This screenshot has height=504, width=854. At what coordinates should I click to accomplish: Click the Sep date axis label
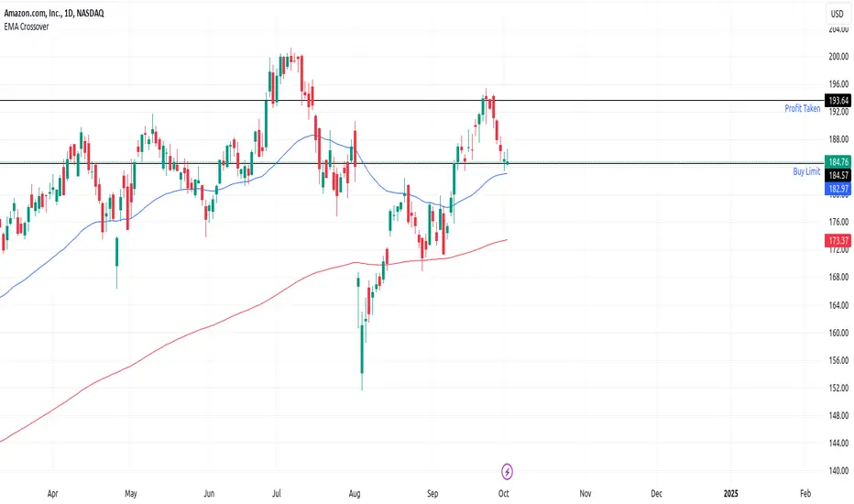pyautogui.click(x=432, y=494)
